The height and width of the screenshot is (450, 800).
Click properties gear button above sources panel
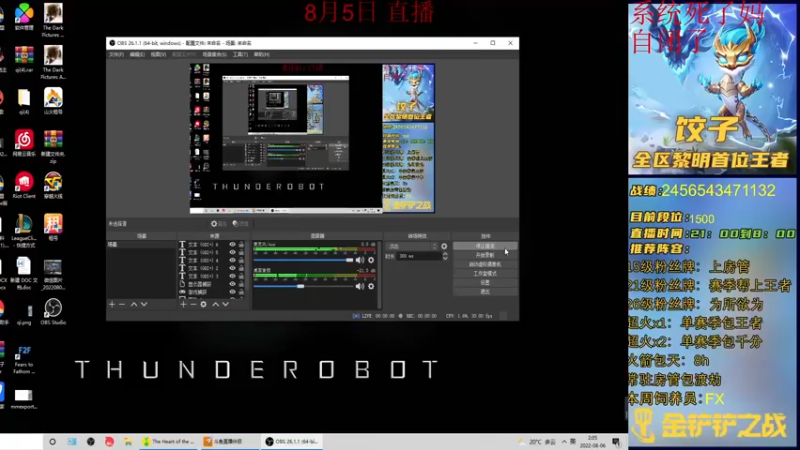pos(218,223)
